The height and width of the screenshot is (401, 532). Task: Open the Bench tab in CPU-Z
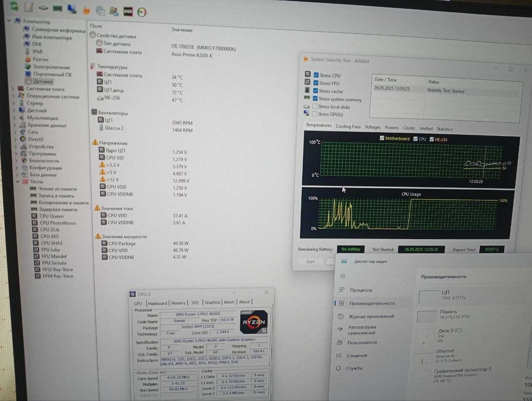click(229, 302)
